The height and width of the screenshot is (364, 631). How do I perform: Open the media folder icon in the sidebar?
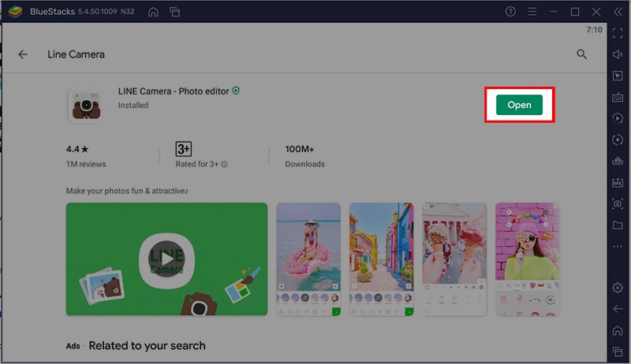tap(618, 225)
